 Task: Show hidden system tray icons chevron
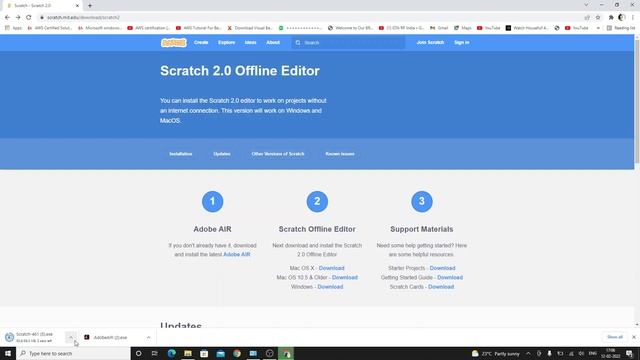[528, 353]
